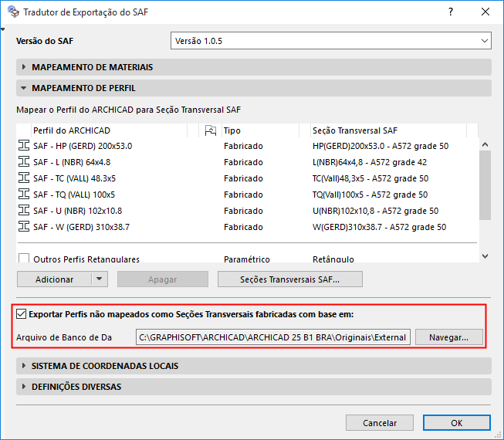Click Paramétrico type of Outros Perfis Retangulares

click(247, 259)
